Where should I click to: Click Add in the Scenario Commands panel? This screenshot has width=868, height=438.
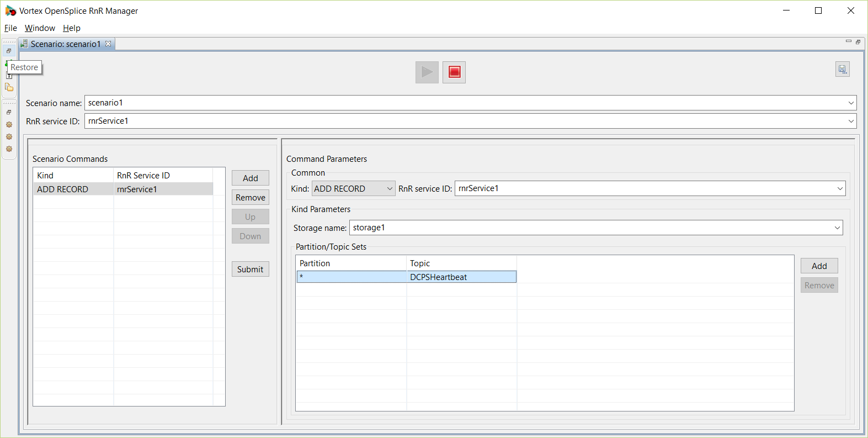pos(251,178)
